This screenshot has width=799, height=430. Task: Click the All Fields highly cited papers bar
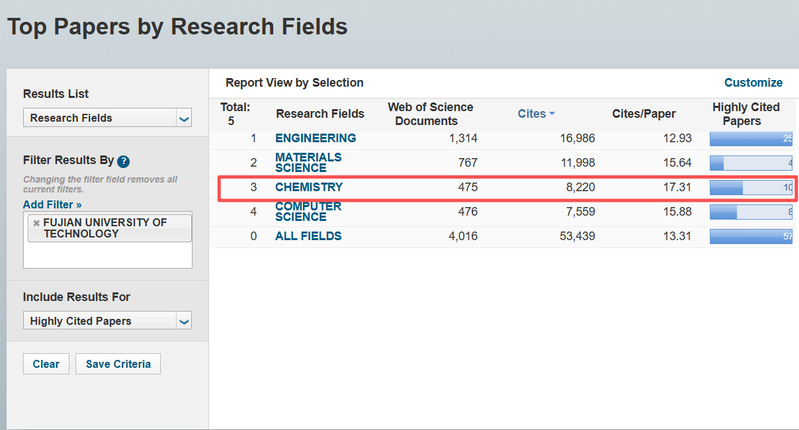[751, 236]
